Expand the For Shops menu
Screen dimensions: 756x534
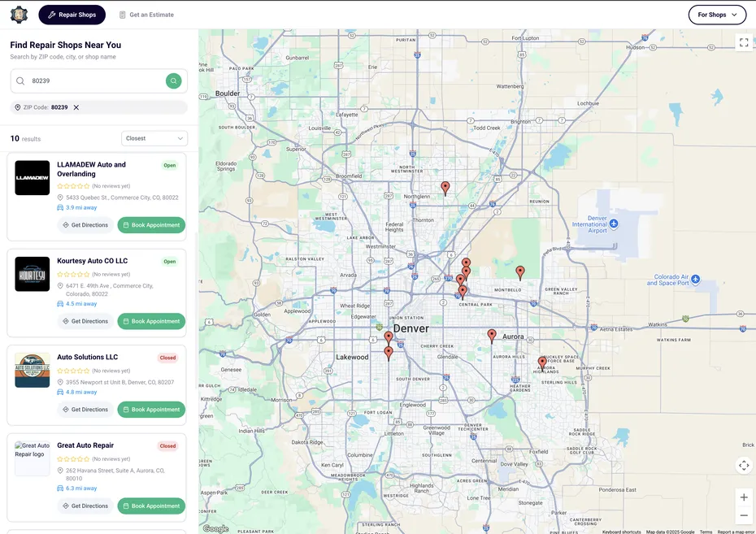[717, 14]
